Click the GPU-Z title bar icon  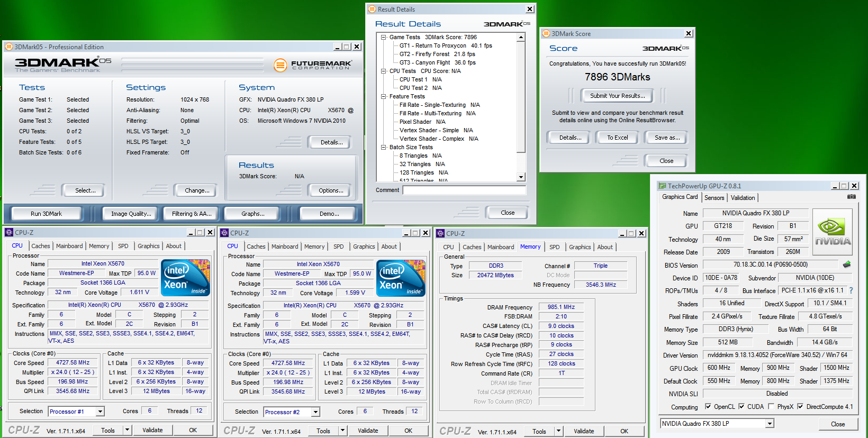662,186
